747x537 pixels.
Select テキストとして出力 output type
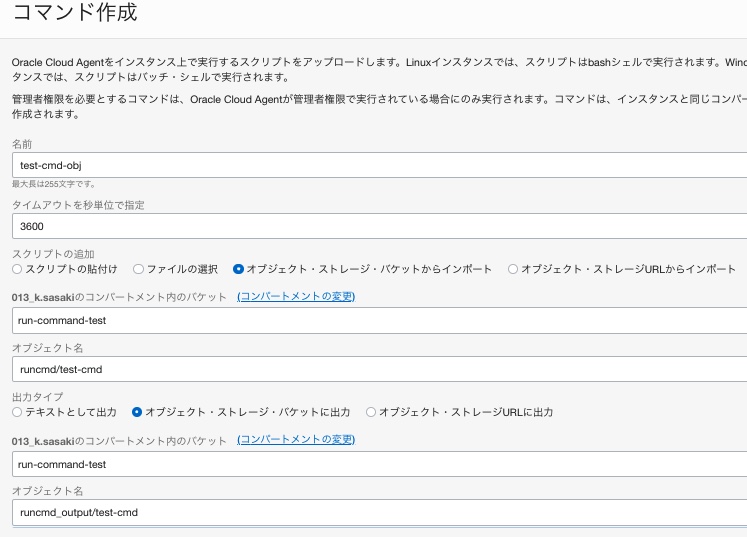pos(17,412)
